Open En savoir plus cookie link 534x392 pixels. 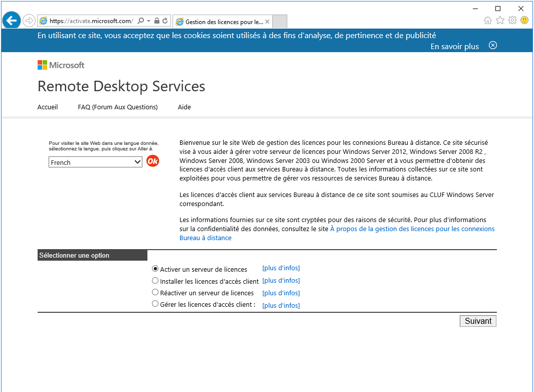(454, 46)
